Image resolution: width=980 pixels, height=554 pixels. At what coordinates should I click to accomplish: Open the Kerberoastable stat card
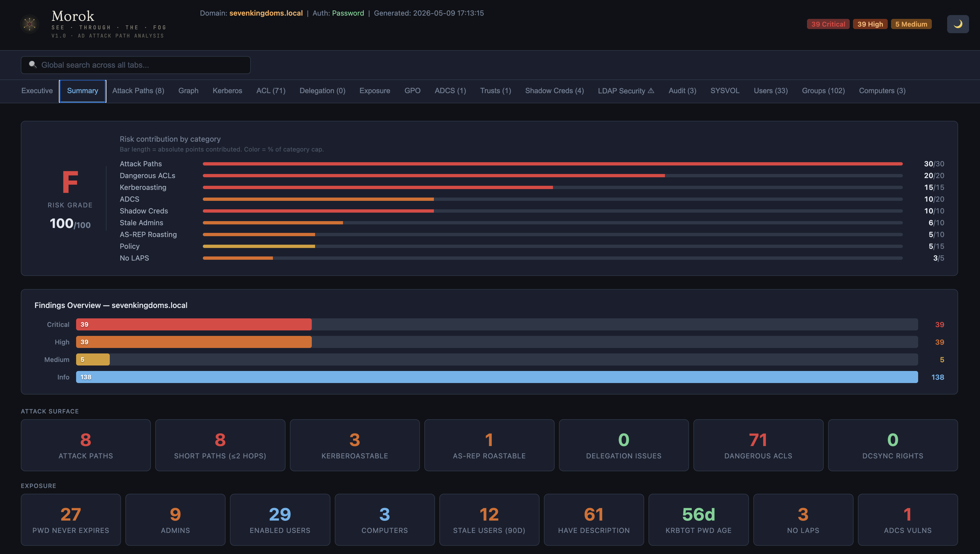point(354,445)
